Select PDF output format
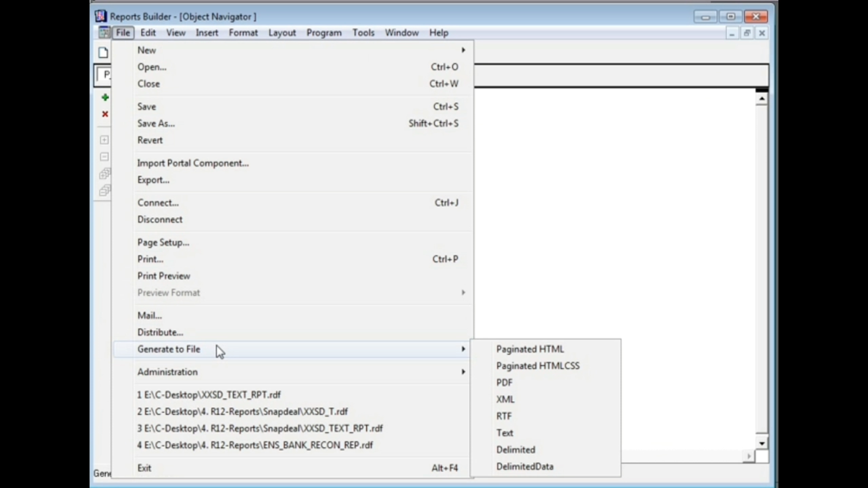 (x=504, y=382)
